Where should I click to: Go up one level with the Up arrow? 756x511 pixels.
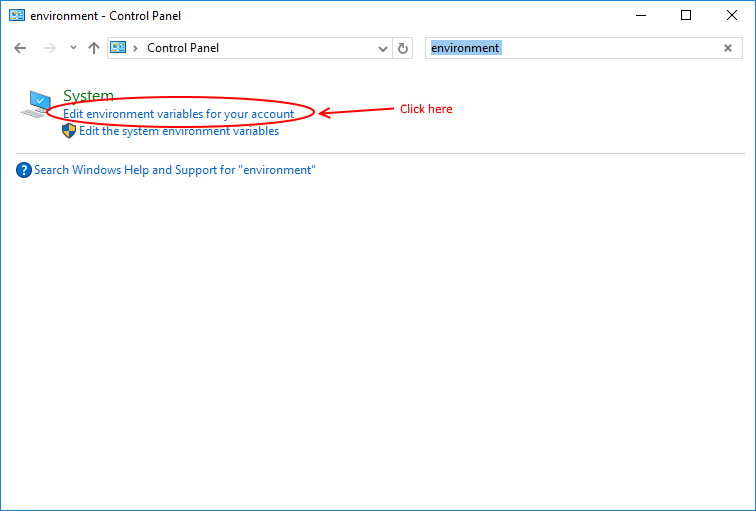point(94,48)
